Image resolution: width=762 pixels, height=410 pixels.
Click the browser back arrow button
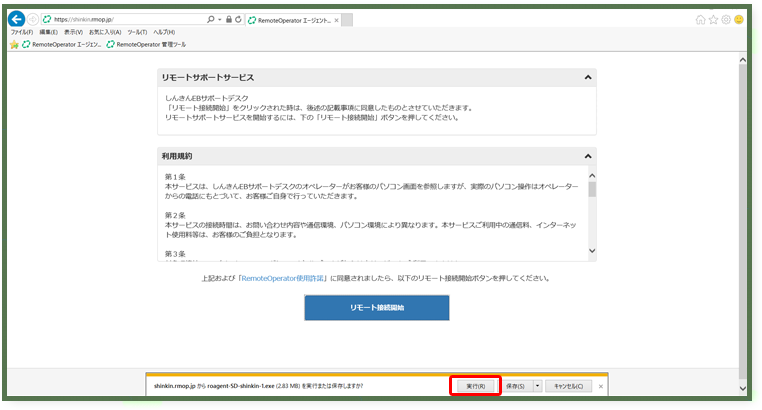click(x=16, y=19)
